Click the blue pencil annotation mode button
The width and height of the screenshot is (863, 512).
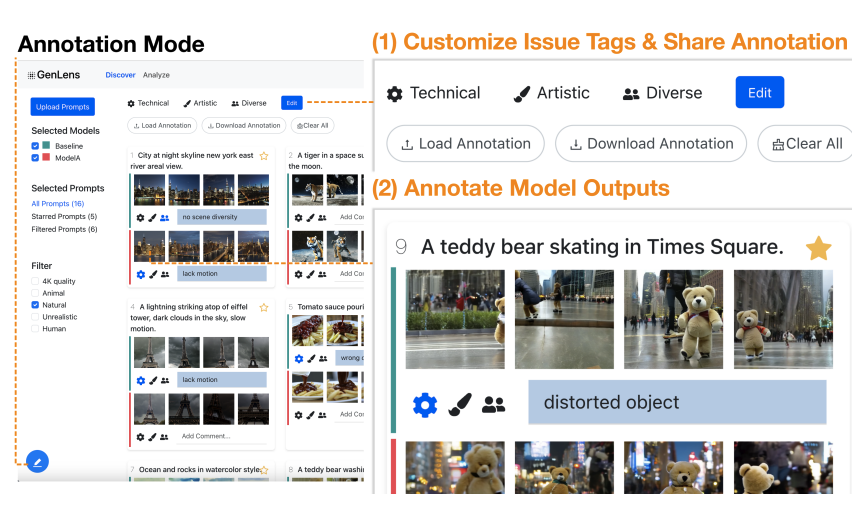(x=37, y=461)
